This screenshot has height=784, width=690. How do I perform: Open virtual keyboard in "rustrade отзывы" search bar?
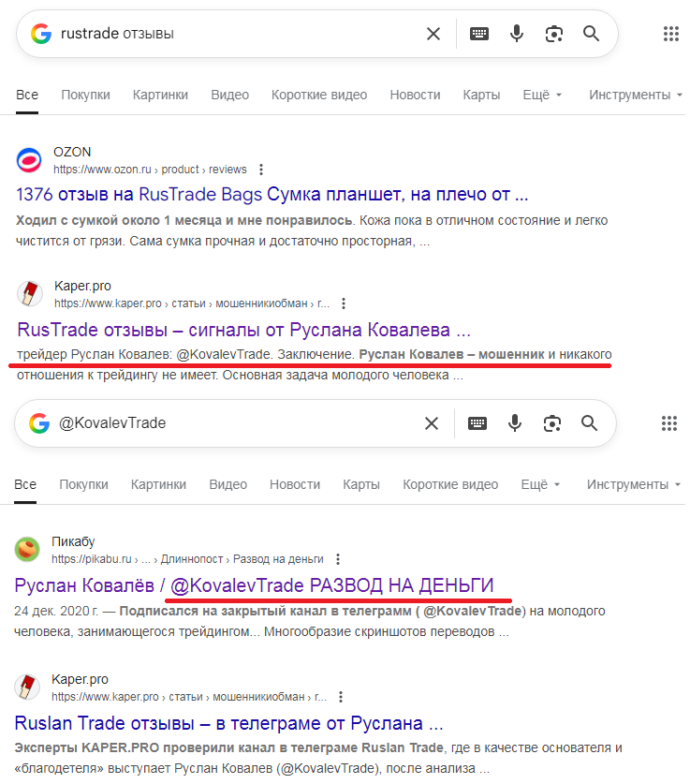[478, 34]
